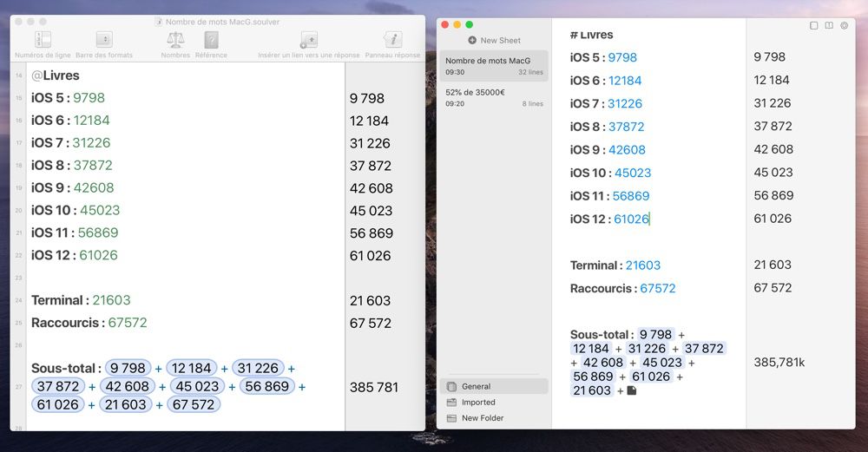Click the 37 872 token pill in left Sous-total

tap(58, 386)
